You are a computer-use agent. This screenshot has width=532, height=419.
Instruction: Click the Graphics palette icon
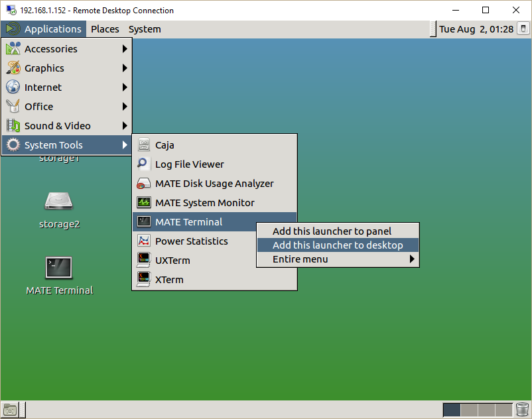[13, 68]
